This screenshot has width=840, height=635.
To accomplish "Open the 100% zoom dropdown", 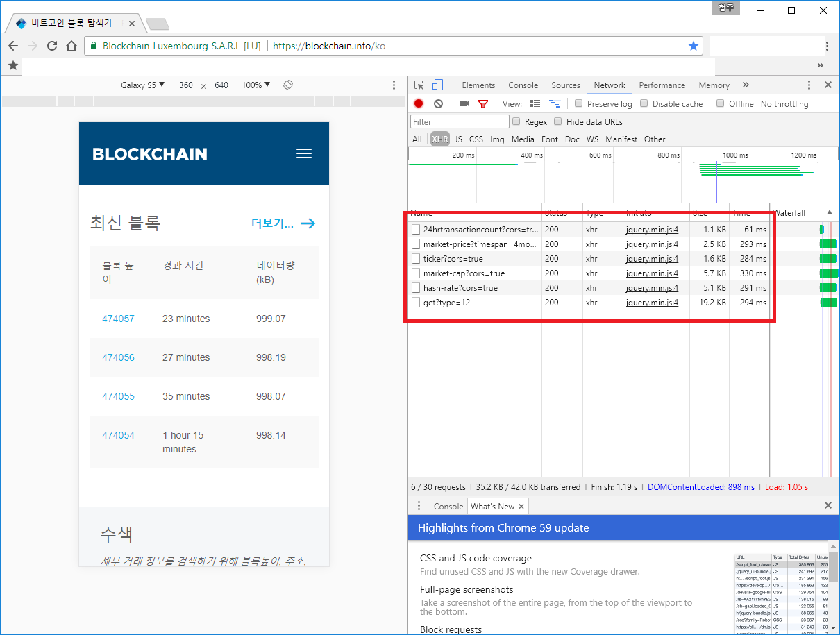I will point(256,85).
